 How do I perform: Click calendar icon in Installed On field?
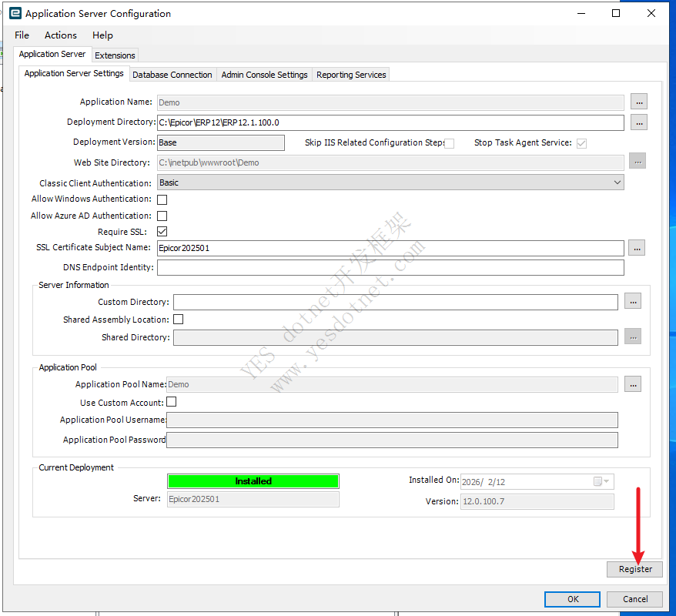597,481
